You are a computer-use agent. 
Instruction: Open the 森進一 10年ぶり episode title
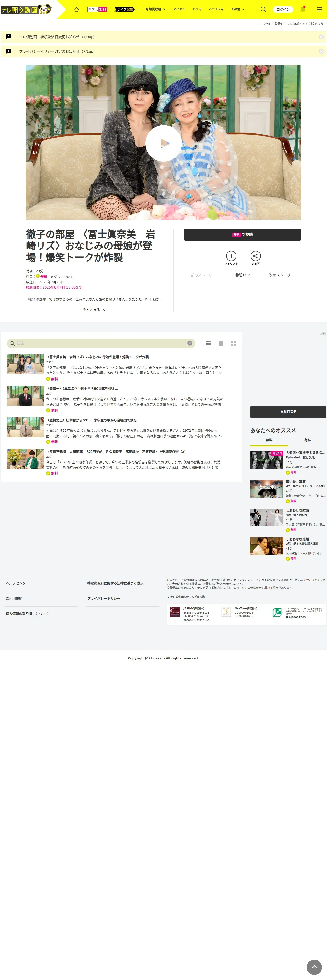82,388
